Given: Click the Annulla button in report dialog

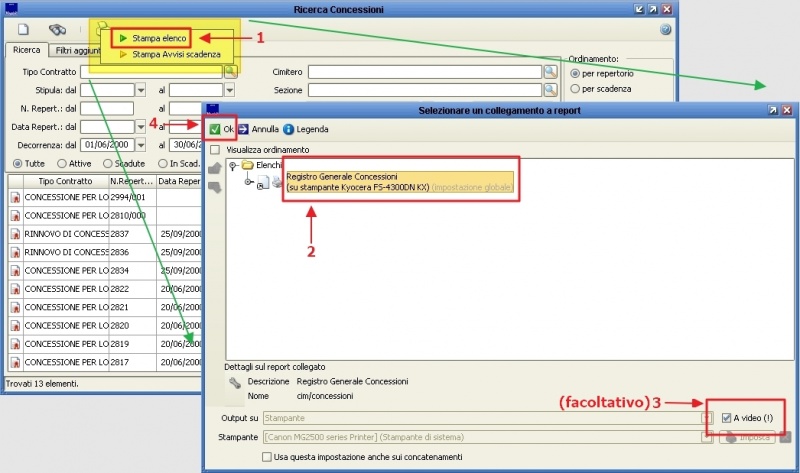Looking at the screenshot, I should pos(259,129).
